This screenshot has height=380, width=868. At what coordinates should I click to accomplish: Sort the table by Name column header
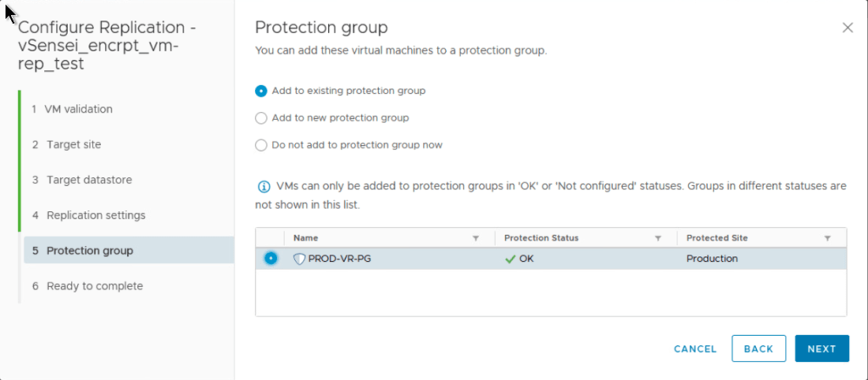click(306, 238)
